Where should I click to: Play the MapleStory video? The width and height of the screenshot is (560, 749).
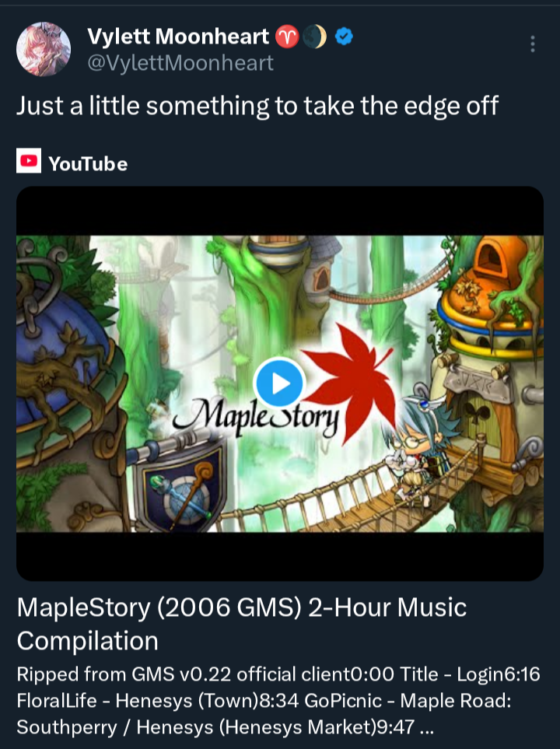279,383
